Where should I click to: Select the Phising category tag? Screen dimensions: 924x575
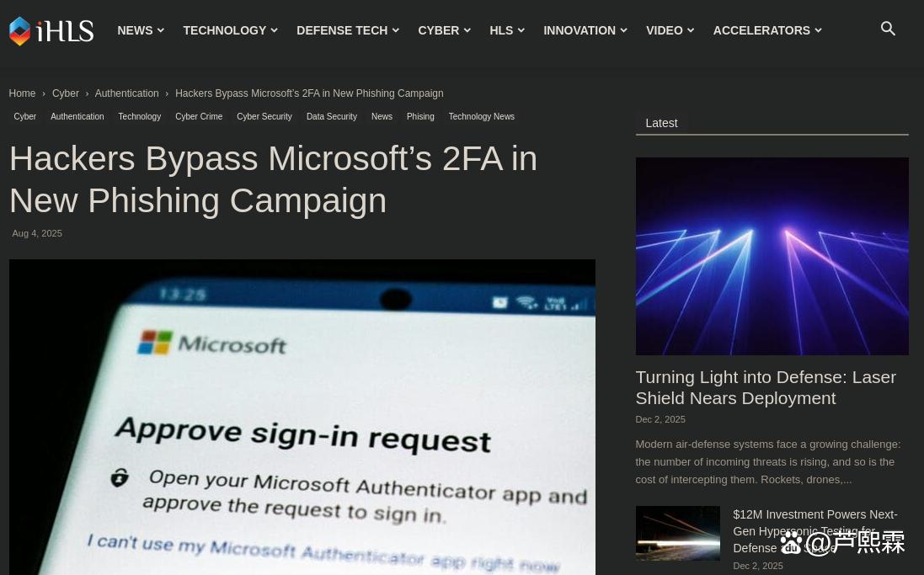click(x=420, y=117)
